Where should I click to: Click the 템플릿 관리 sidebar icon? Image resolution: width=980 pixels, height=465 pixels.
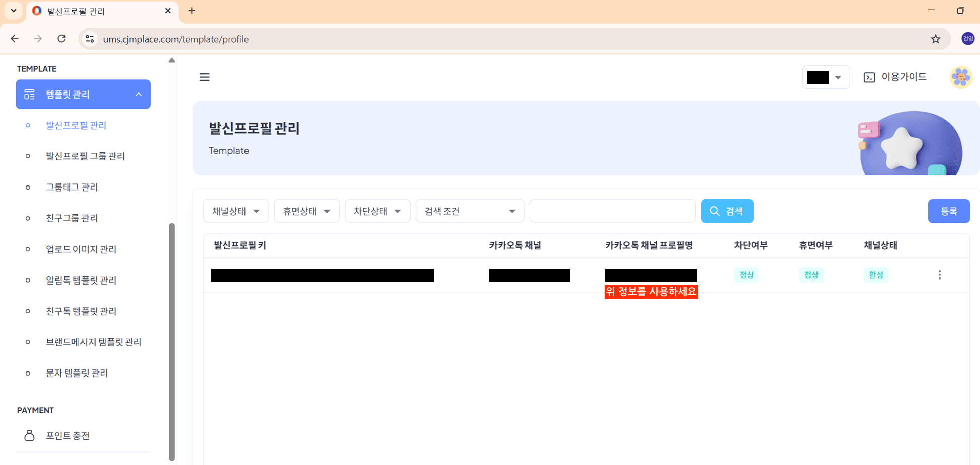[29, 94]
